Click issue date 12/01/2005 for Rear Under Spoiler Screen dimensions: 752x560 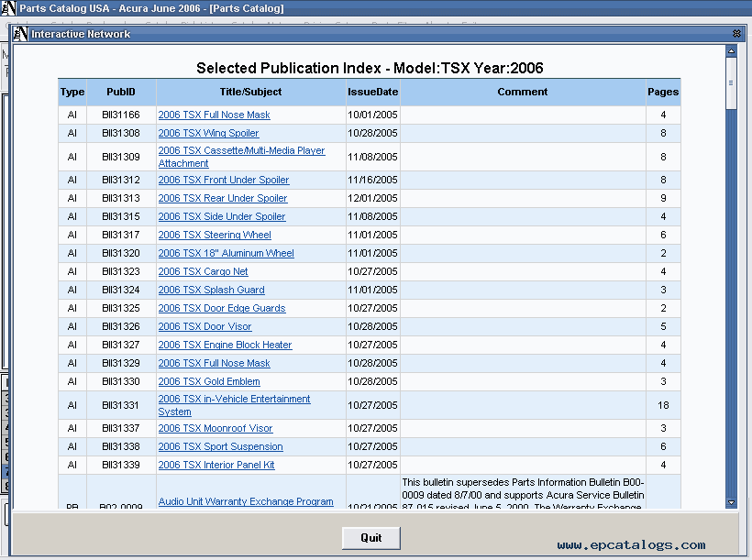click(372, 198)
